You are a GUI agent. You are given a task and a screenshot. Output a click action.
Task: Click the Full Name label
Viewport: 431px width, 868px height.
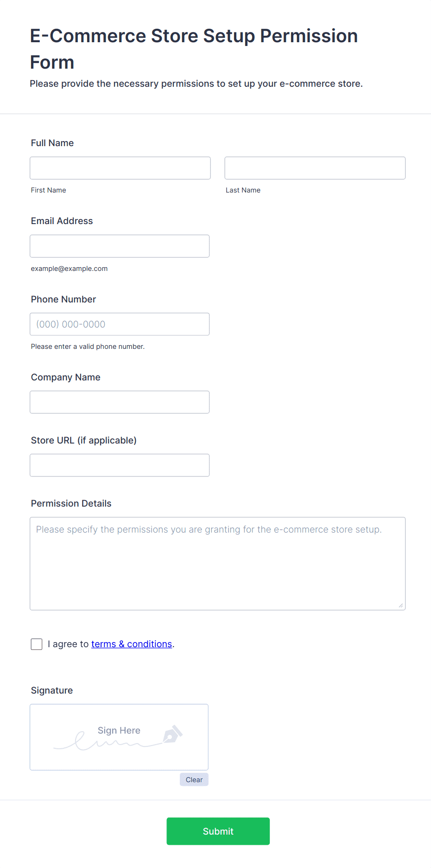click(x=52, y=143)
